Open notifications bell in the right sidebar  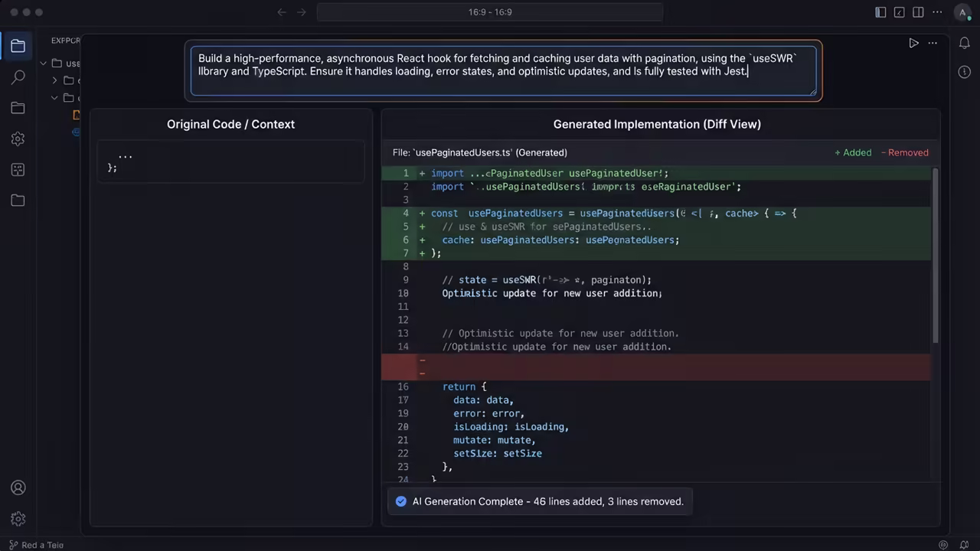[x=965, y=43]
